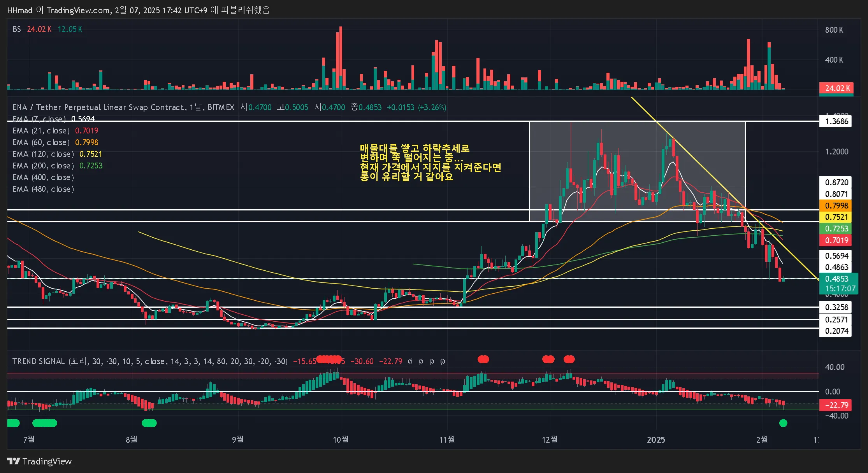Click the '0.2571' price line label
The width and height of the screenshot is (868, 473).
836,320
